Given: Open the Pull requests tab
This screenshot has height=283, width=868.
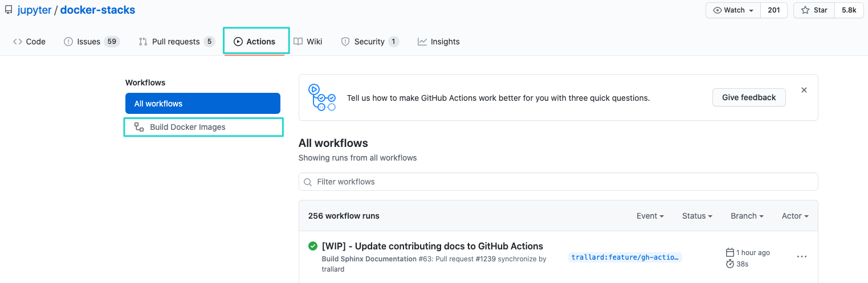Looking at the screenshot, I should tap(177, 42).
